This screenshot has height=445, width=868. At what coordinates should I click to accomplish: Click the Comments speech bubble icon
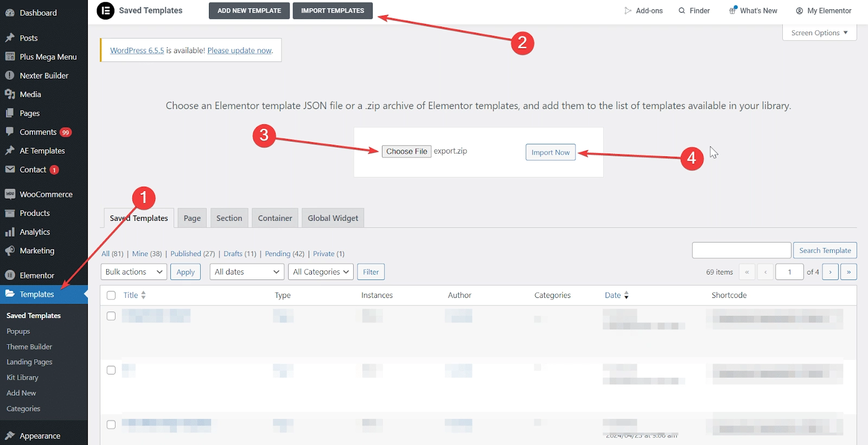click(10, 132)
